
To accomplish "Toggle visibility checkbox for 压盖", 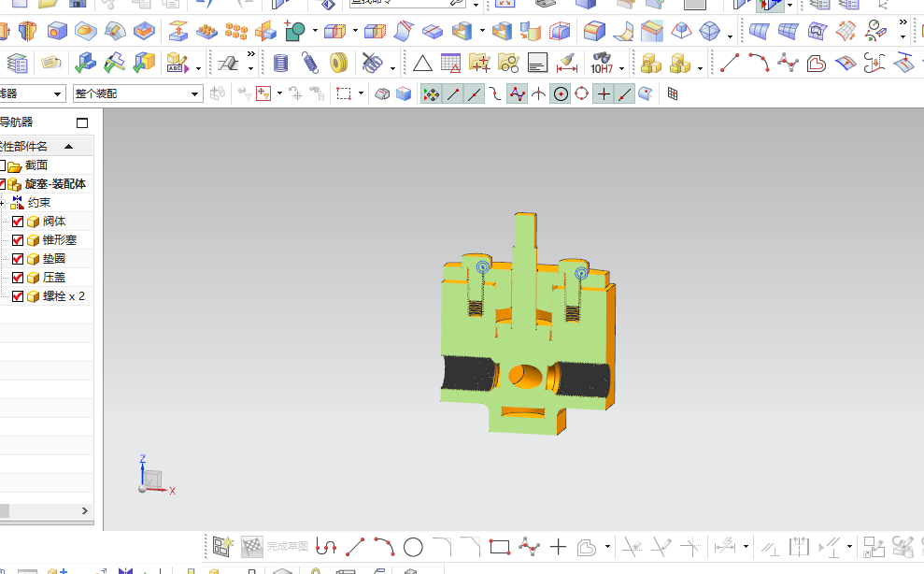I will coord(18,278).
